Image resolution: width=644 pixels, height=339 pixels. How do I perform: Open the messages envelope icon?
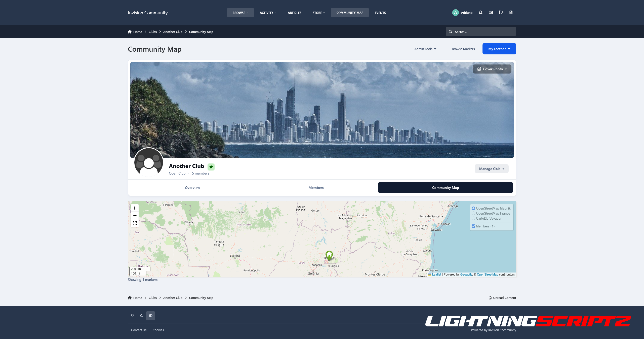(x=491, y=13)
